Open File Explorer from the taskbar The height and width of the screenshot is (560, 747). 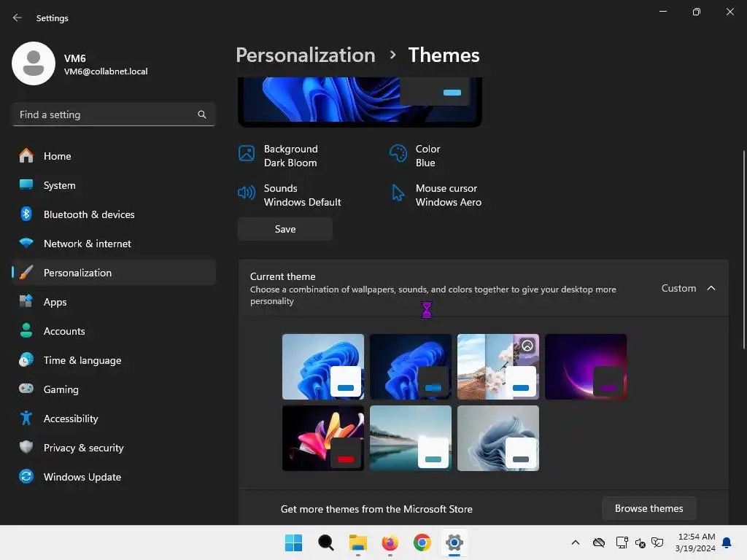coord(357,542)
